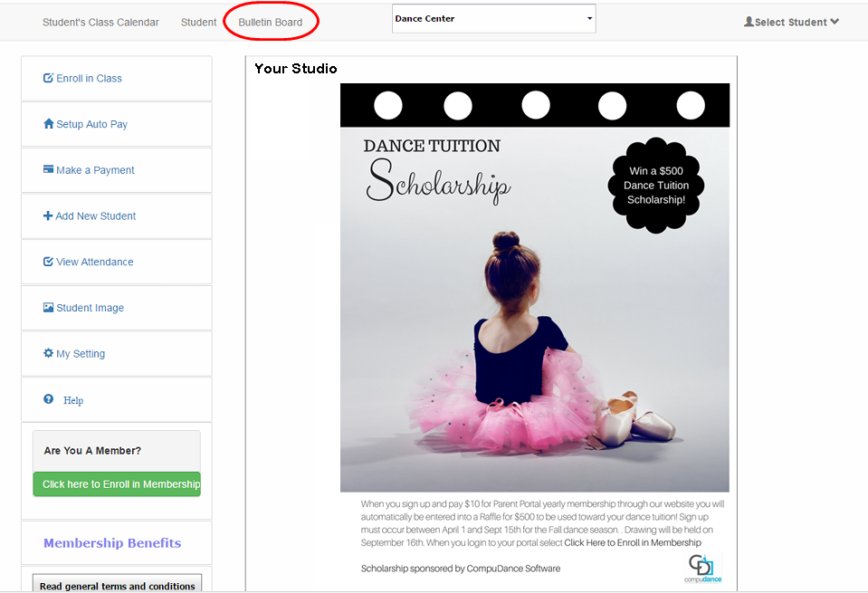Click here to Enroll in Membership button
The width and height of the screenshot is (868, 593).
click(x=117, y=484)
